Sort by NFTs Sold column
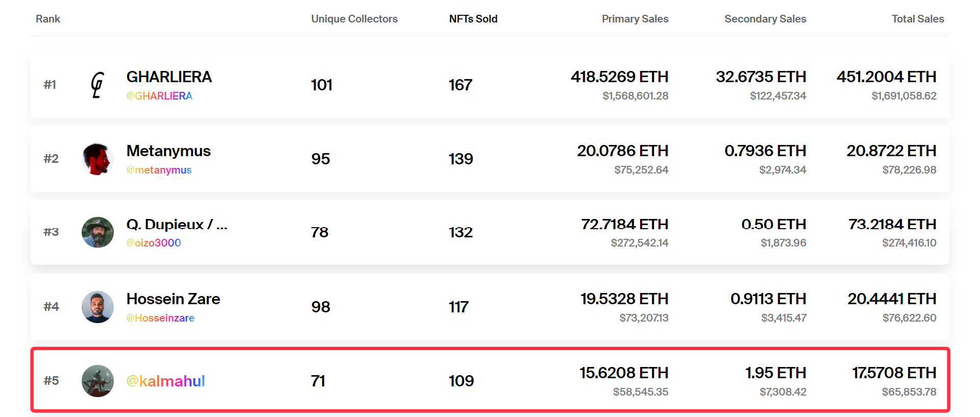980x417 pixels. click(x=473, y=19)
